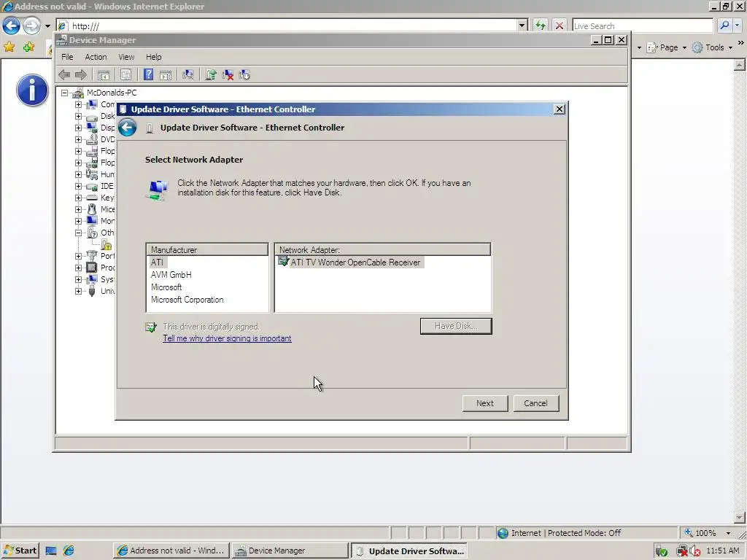Click Update Driver Software toolbar icon
The height and width of the screenshot is (560, 747).
pyautogui.click(x=211, y=75)
